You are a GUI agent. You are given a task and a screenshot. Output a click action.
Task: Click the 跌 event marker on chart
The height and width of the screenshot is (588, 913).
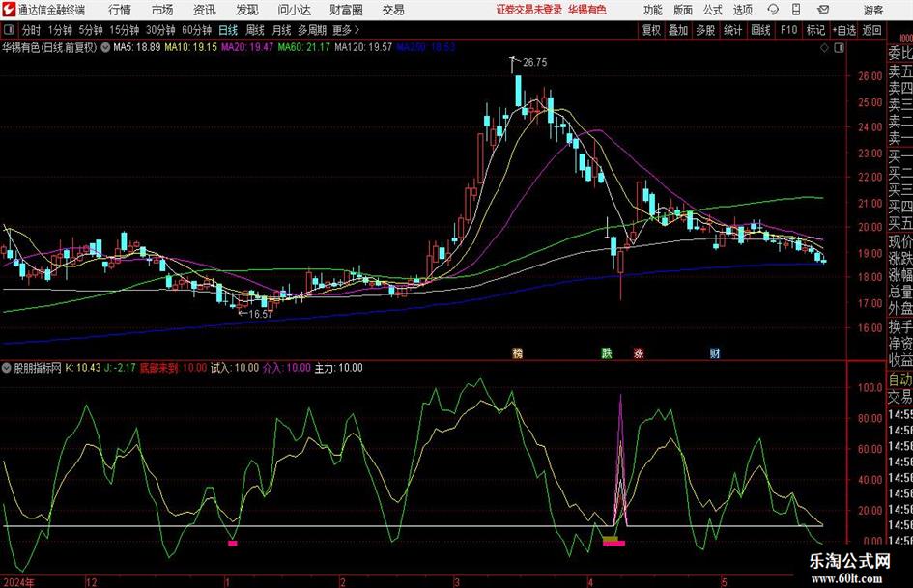(607, 352)
